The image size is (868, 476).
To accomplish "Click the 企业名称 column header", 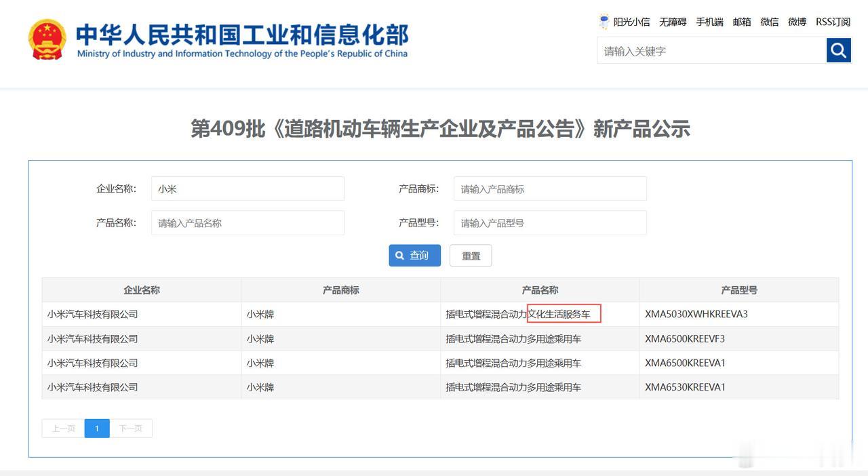I will pyautogui.click(x=142, y=290).
